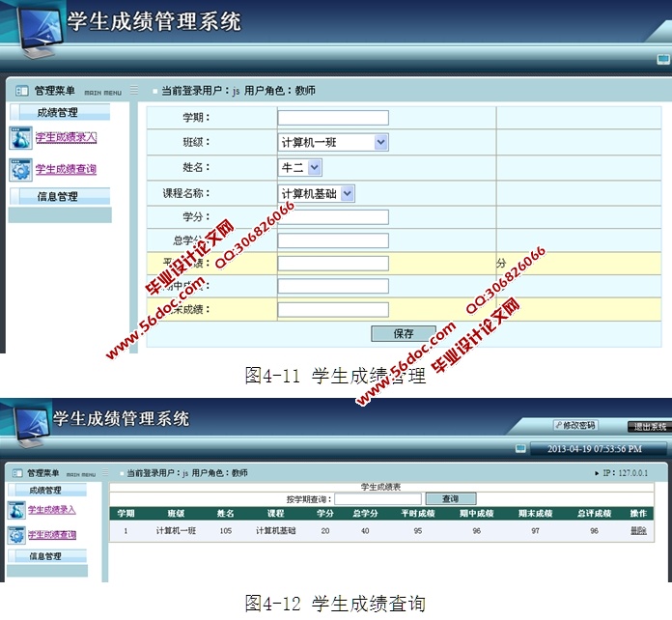Focus the 期末成绩 input field
Image resolution: width=672 pixels, height=620 pixels.
pos(333,310)
